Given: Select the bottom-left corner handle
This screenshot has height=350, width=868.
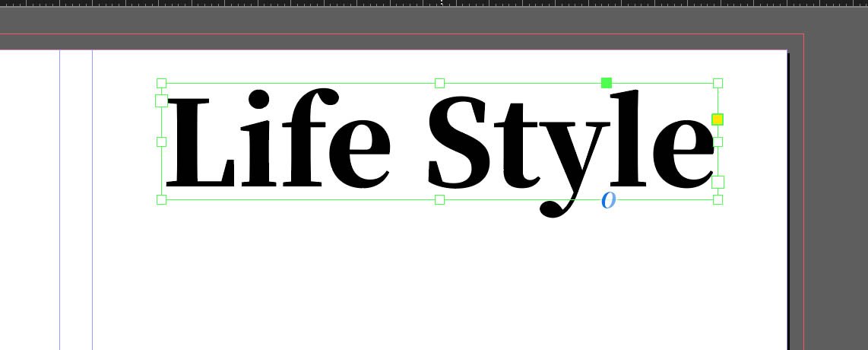Looking at the screenshot, I should tap(161, 199).
